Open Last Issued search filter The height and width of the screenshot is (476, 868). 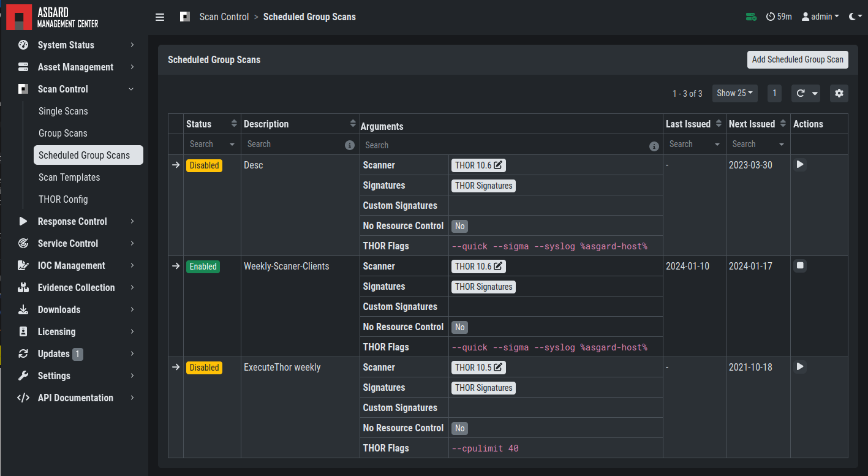click(x=695, y=144)
